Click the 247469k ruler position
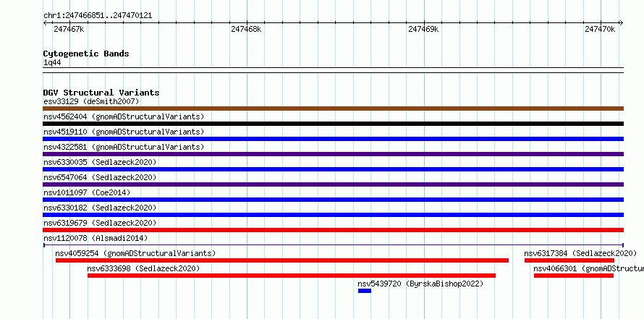 (x=423, y=29)
